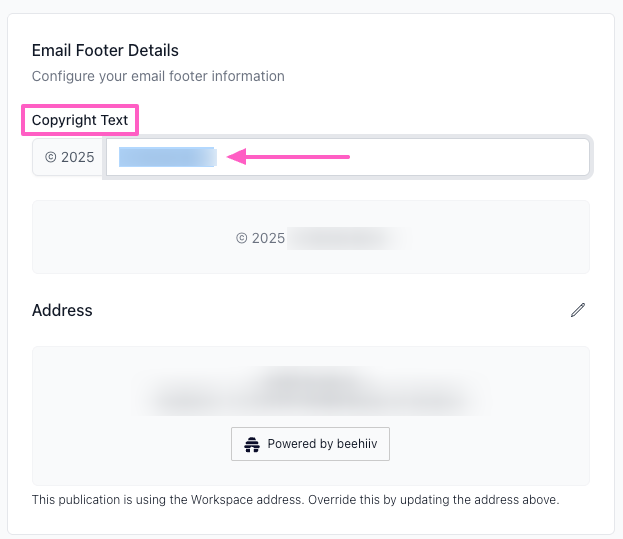The height and width of the screenshot is (539, 623).
Task: Click the Address section heading
Action: pyautogui.click(x=62, y=310)
